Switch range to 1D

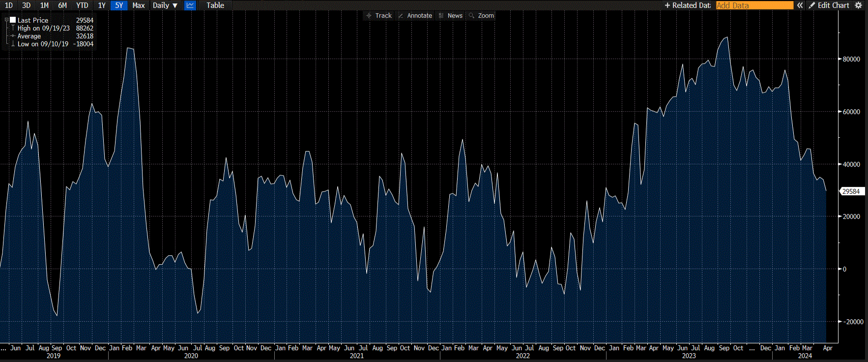(9, 5)
